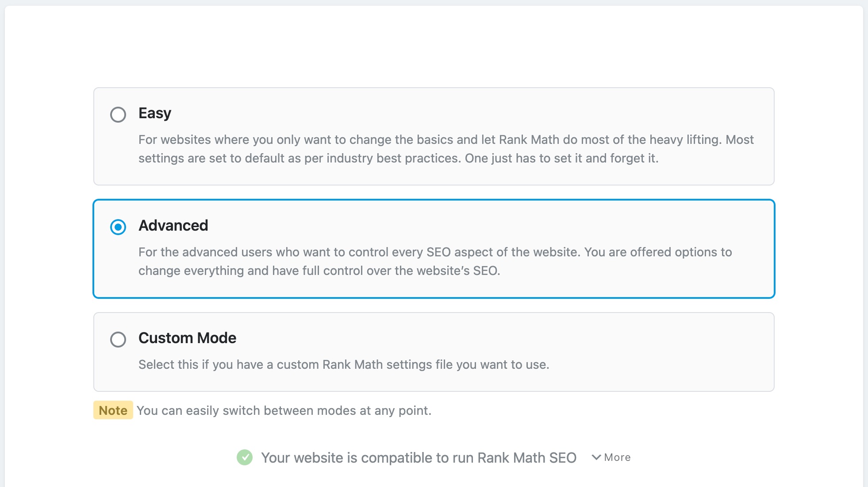
Task: Click the yellow Note badge
Action: (112, 410)
